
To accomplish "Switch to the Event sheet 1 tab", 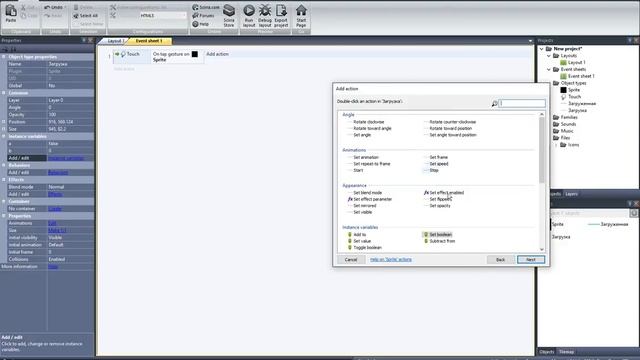I will coord(149,41).
